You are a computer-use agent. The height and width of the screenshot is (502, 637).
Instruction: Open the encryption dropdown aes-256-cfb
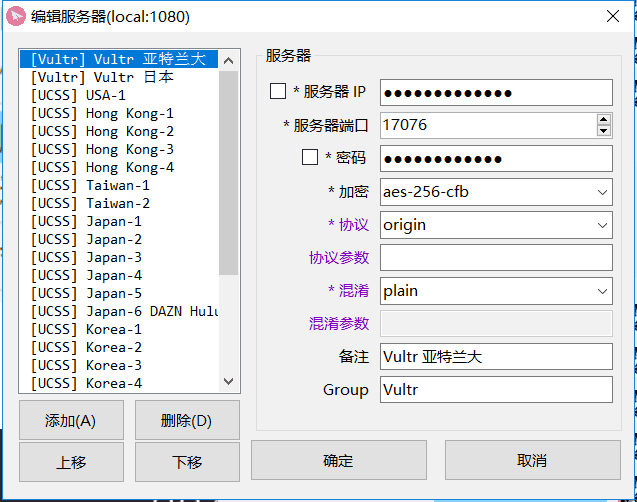(496, 192)
